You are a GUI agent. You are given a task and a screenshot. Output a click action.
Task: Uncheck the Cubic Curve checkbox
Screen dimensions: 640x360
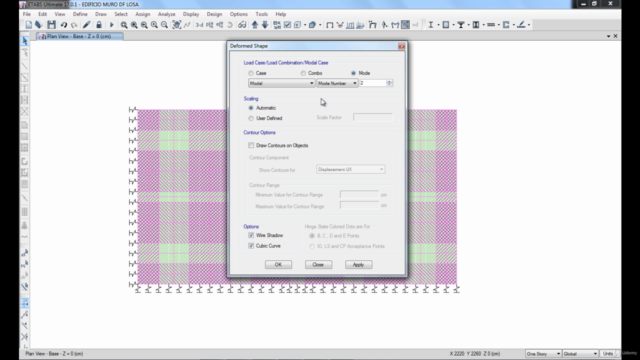coord(251,246)
